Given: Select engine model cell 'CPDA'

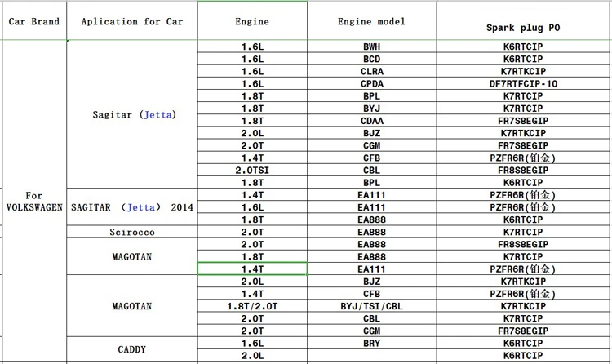Looking at the screenshot, I should (371, 83).
